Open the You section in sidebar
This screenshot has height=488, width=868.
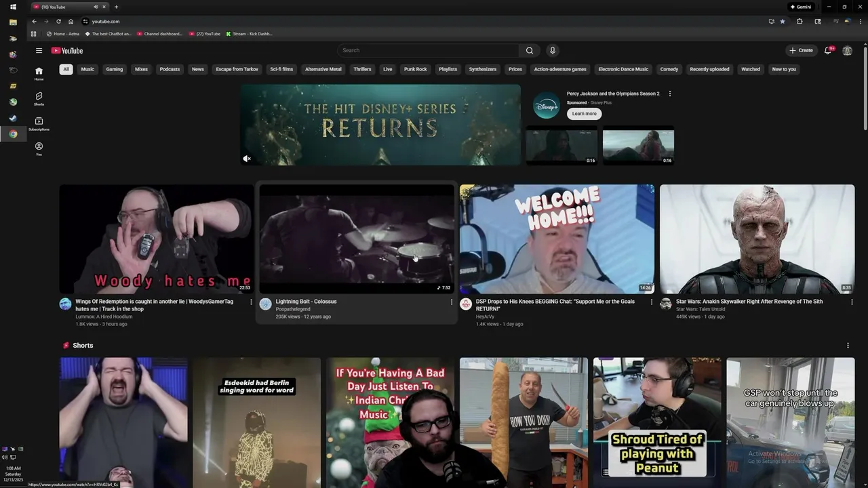[x=39, y=149]
